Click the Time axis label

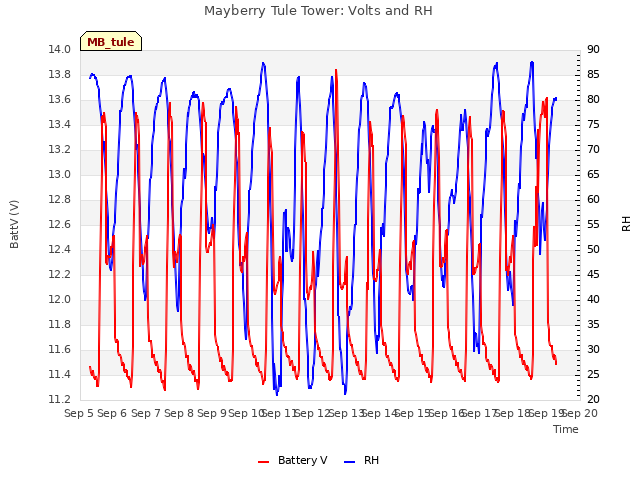click(x=566, y=429)
